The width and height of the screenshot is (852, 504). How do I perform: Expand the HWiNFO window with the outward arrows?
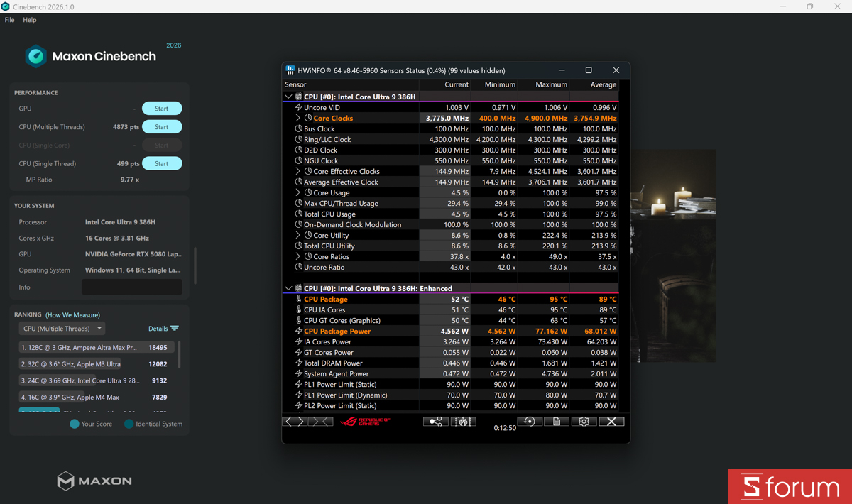coord(295,421)
